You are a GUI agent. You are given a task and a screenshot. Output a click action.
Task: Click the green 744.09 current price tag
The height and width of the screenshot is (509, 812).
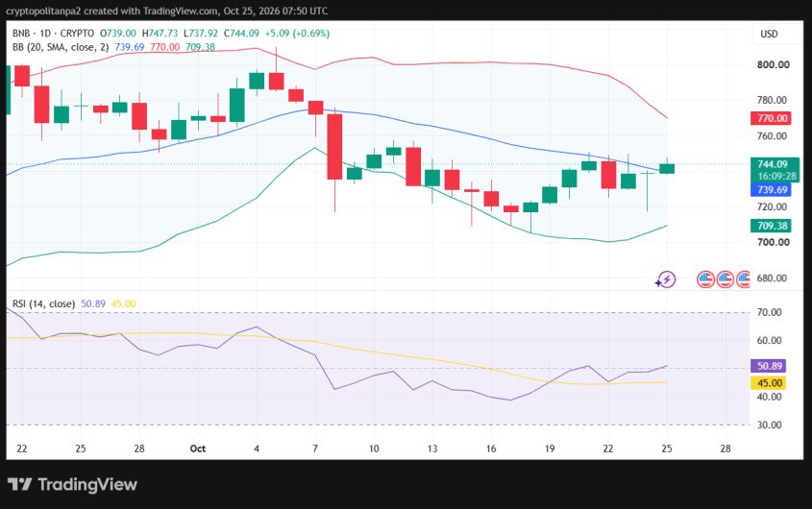(775, 164)
